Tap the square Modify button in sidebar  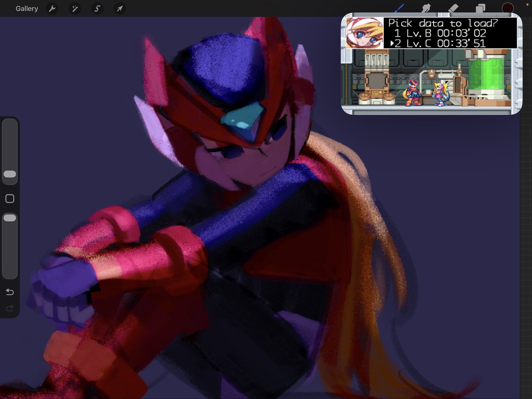(10, 199)
